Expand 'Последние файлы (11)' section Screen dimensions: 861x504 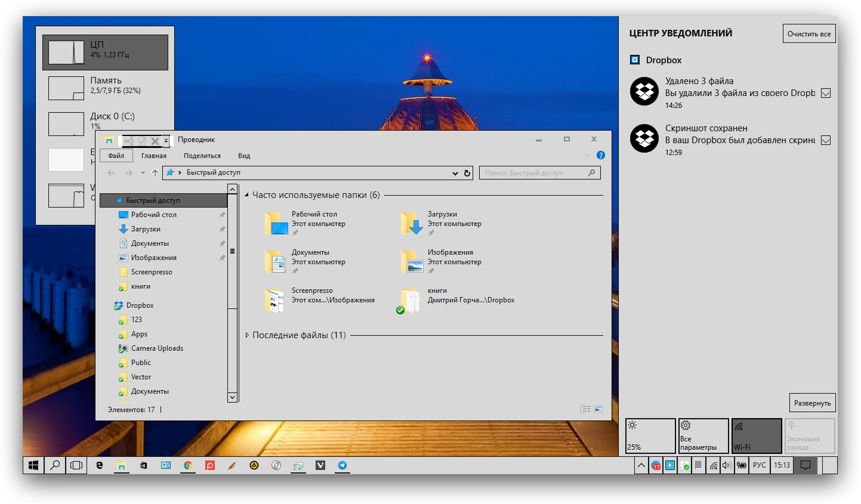click(247, 335)
